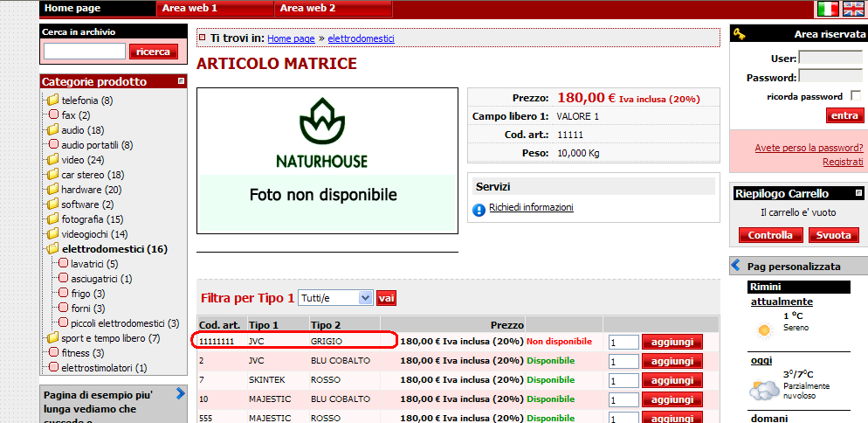
Task: Click blue arrow beside Pag personalizzata
Action: tap(735, 265)
